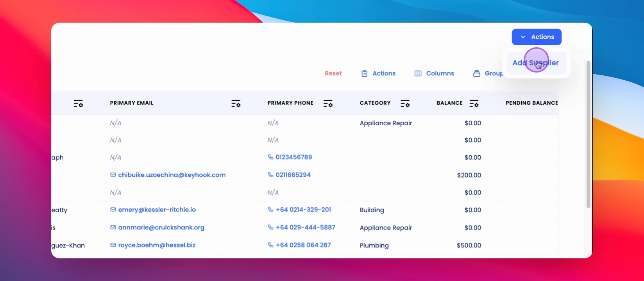Click the Pending Balance column header
Screen dimensions: 644x281
[x=531, y=103]
